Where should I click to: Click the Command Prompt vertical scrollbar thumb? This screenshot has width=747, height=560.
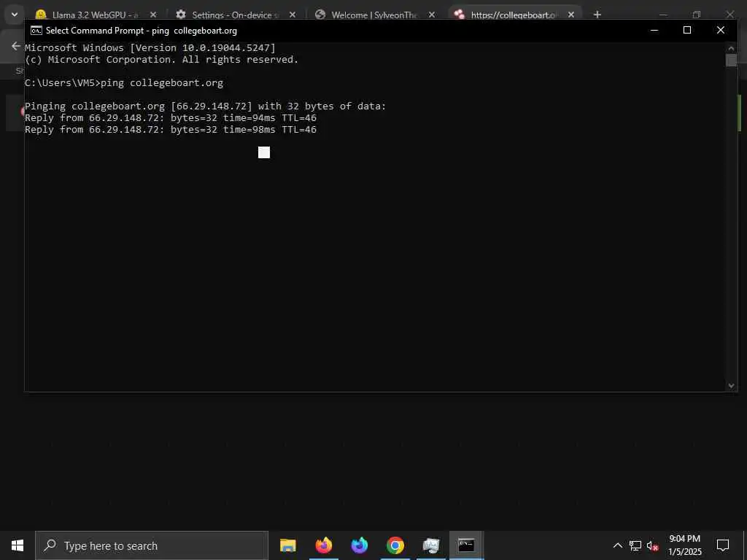[x=731, y=60]
